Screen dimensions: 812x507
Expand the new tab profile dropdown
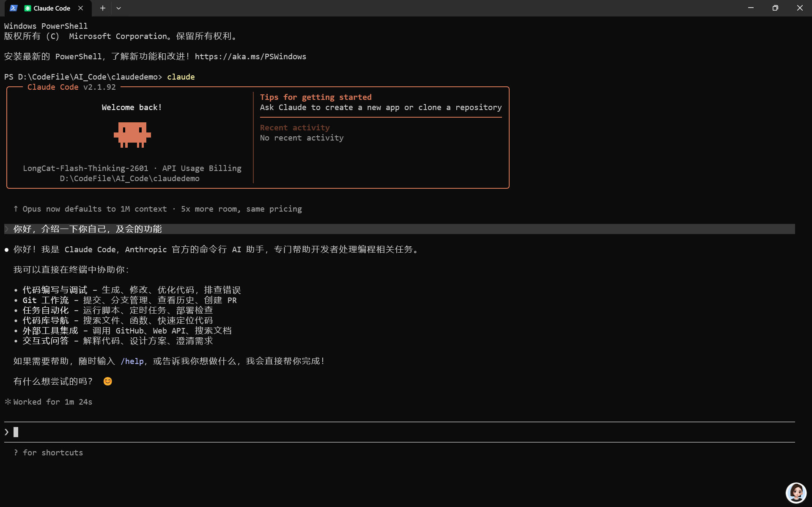[x=119, y=8]
